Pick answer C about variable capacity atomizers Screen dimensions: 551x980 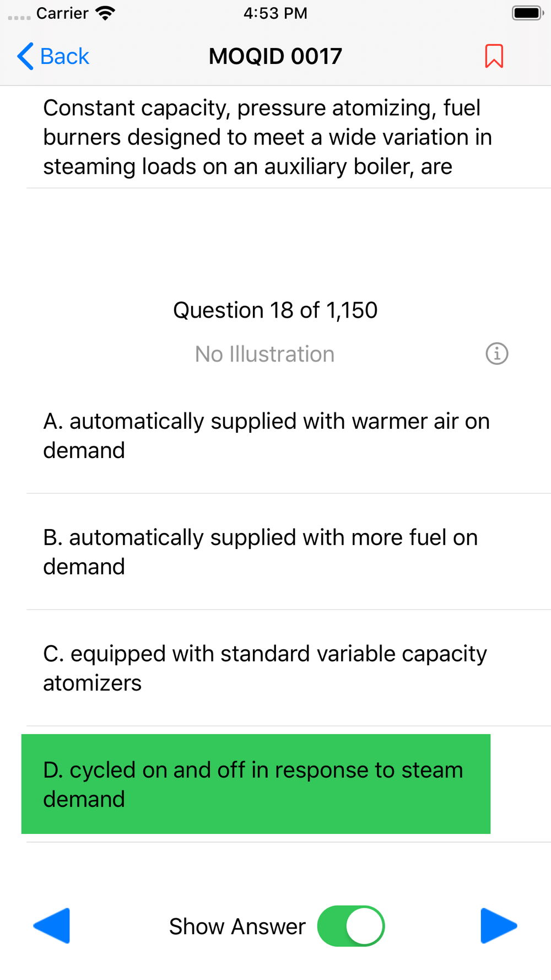pos(264,668)
